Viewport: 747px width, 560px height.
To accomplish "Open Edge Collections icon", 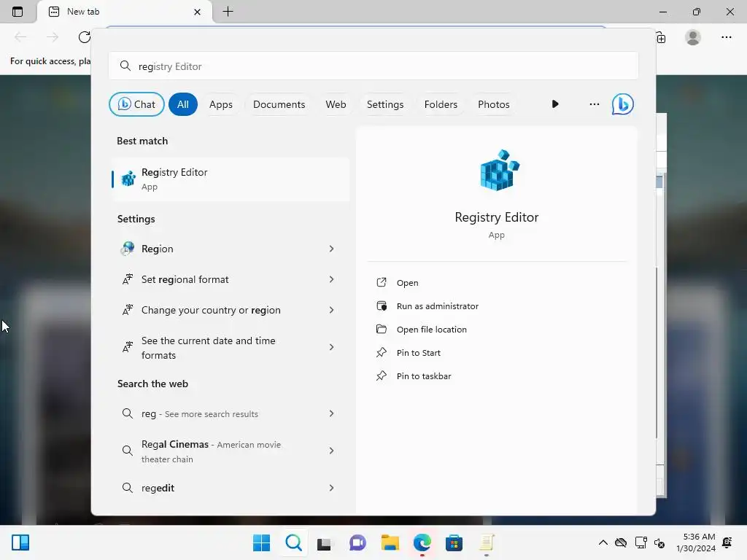I will coord(661,38).
